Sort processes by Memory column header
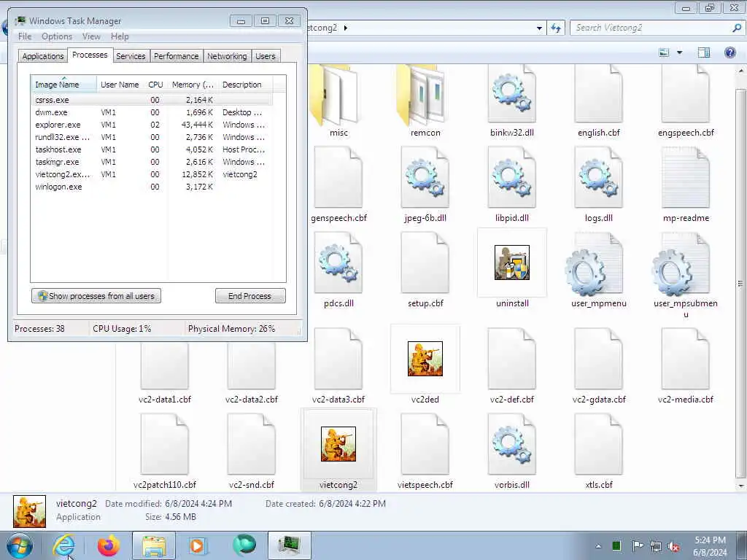 click(x=193, y=85)
